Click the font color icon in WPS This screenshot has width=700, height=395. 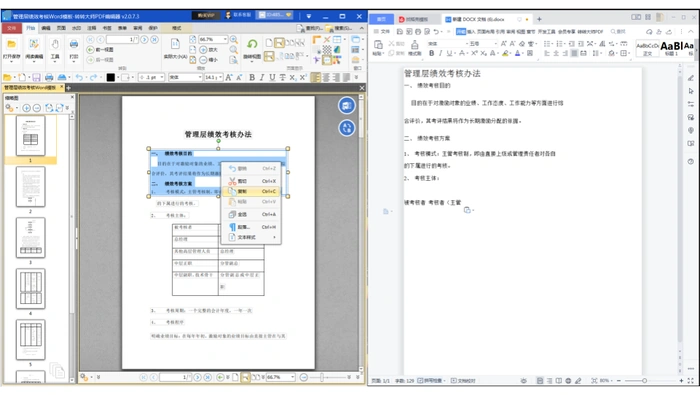click(517, 53)
